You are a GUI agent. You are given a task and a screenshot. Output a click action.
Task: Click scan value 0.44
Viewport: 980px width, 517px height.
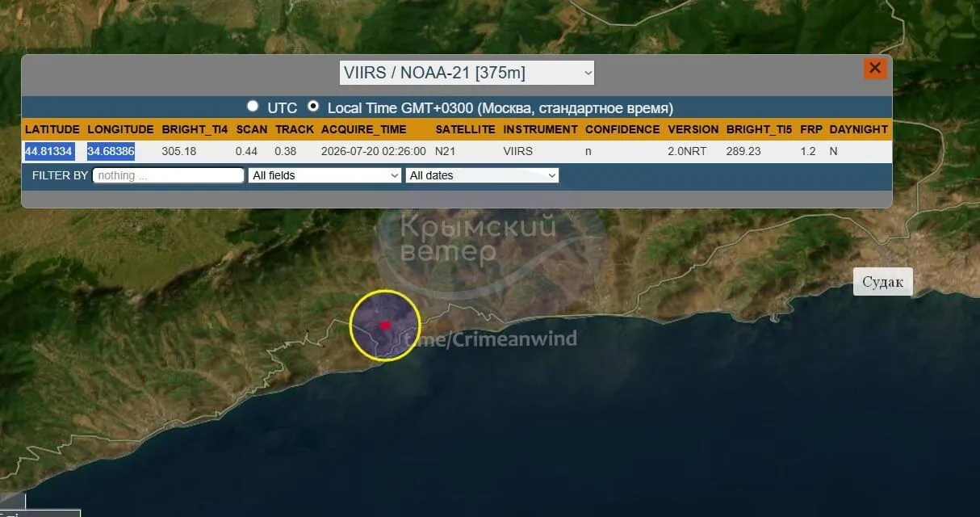246,151
